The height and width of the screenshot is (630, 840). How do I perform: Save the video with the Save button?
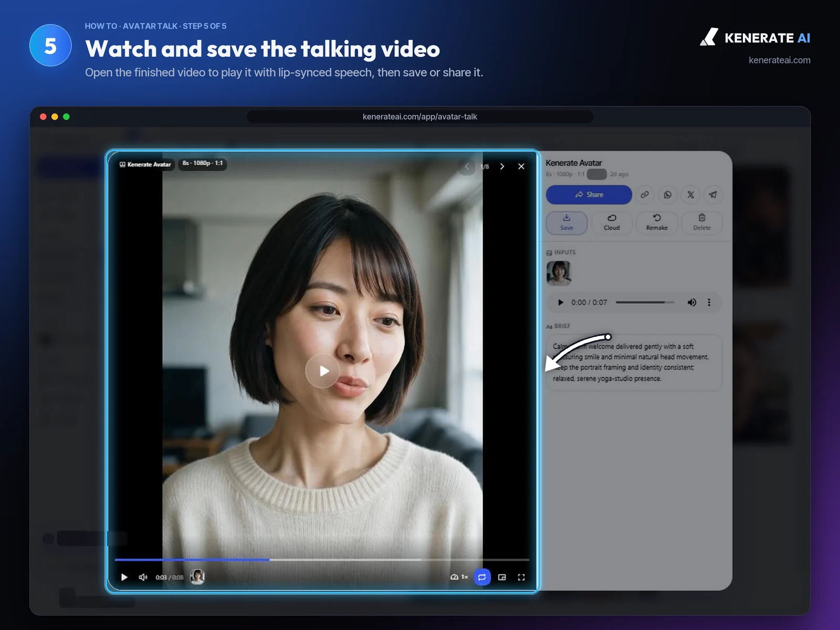point(566,223)
